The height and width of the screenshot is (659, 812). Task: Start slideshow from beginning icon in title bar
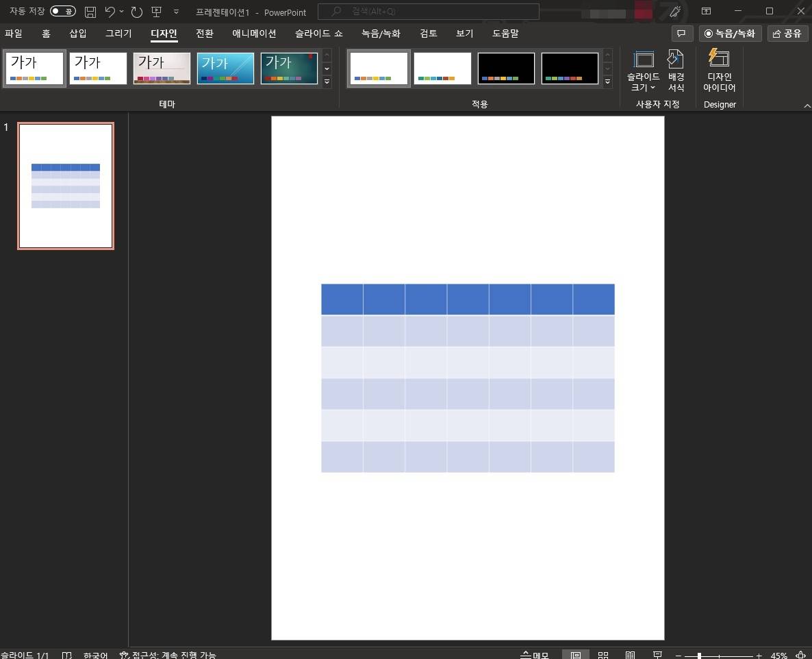pyautogui.click(x=156, y=12)
